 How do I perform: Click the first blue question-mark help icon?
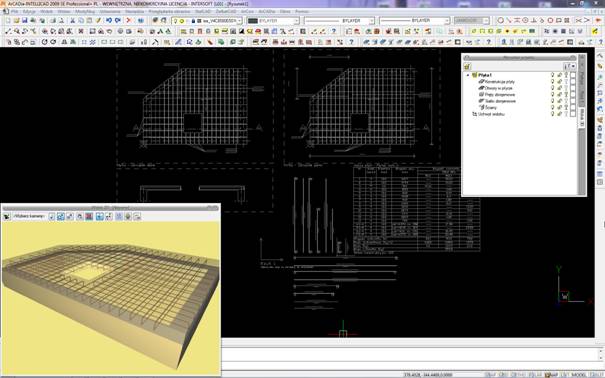334,31
